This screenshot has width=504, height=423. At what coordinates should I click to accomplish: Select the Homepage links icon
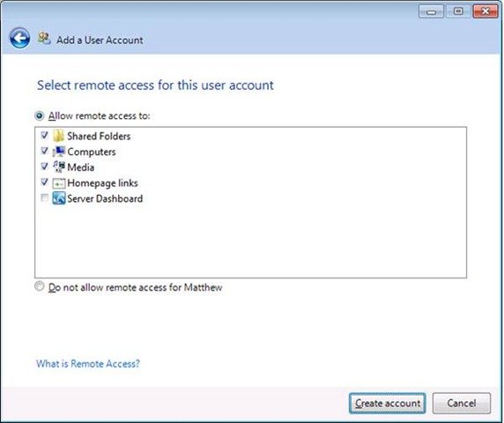click(59, 183)
